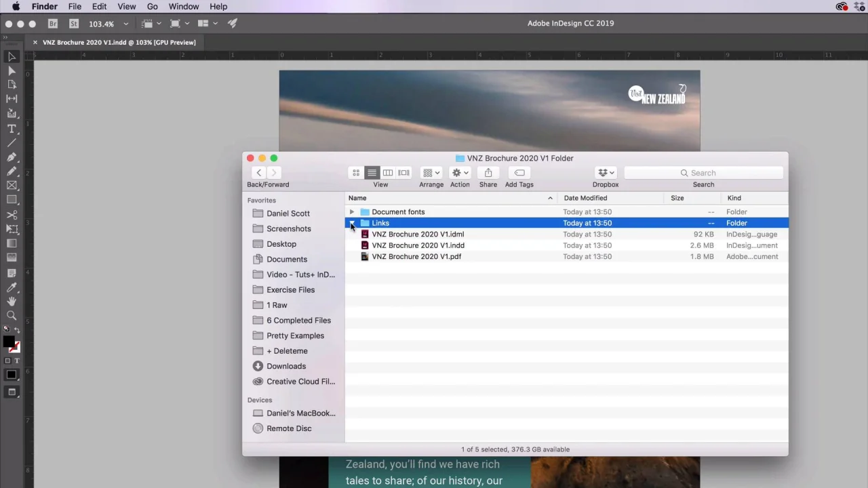Pick the Scissors tool
This screenshot has width=868, height=488.
coord(12,215)
